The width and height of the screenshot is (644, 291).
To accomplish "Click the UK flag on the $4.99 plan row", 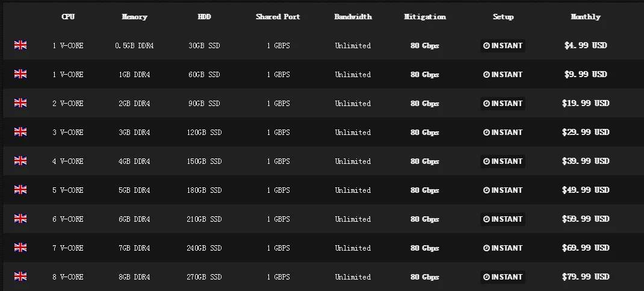I will coord(20,45).
